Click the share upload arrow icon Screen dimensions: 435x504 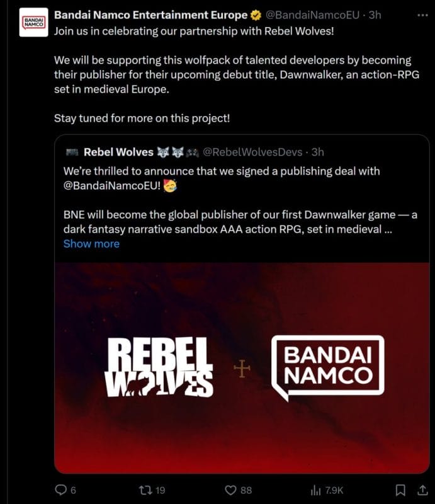click(x=422, y=490)
